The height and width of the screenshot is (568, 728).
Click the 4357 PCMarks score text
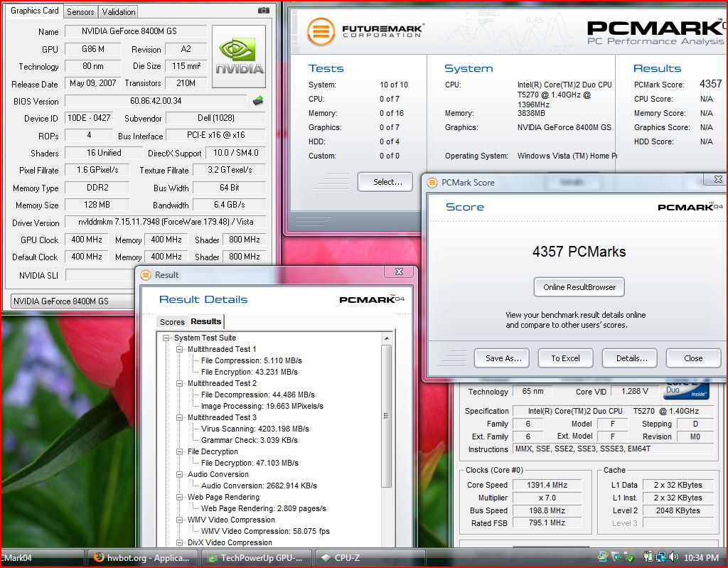click(x=579, y=252)
